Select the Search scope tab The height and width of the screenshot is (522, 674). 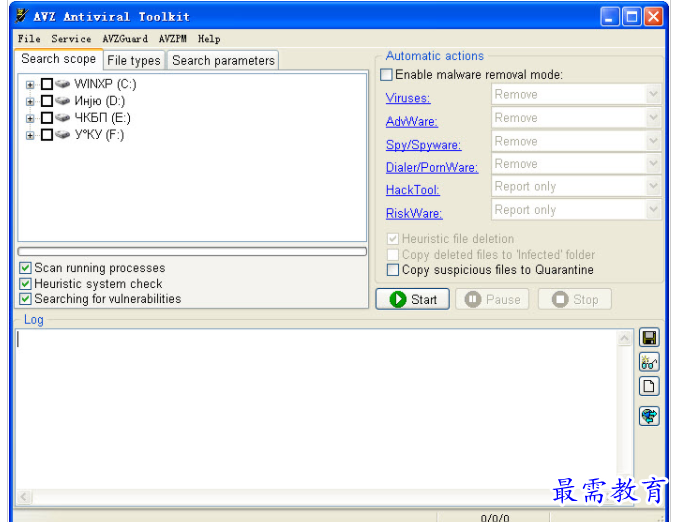click(x=58, y=59)
